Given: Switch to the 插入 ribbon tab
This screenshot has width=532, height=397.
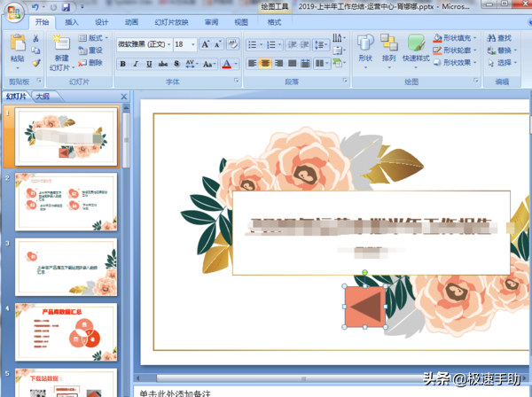Looking at the screenshot, I should [x=72, y=22].
